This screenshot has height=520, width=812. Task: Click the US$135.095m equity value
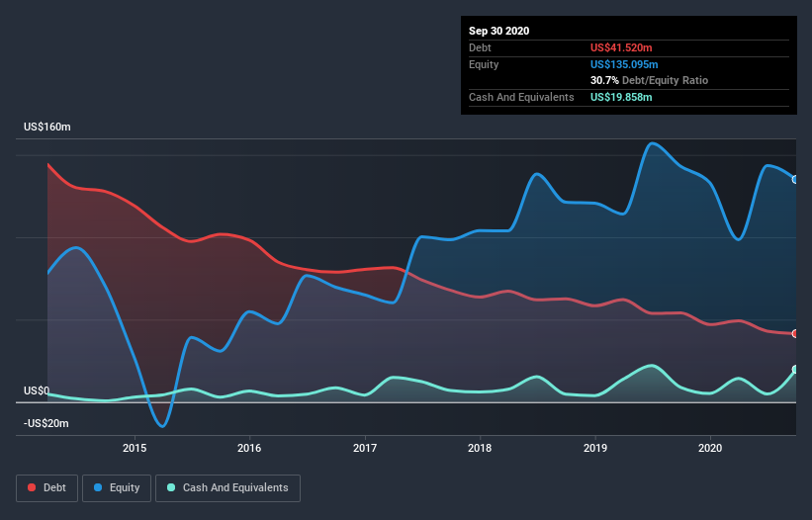624,64
